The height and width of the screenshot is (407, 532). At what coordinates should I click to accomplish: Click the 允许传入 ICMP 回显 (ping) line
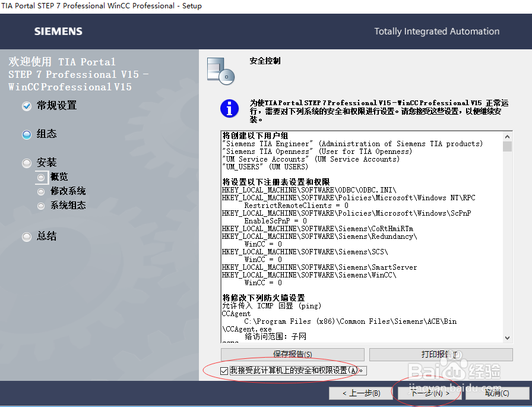[x=271, y=306]
